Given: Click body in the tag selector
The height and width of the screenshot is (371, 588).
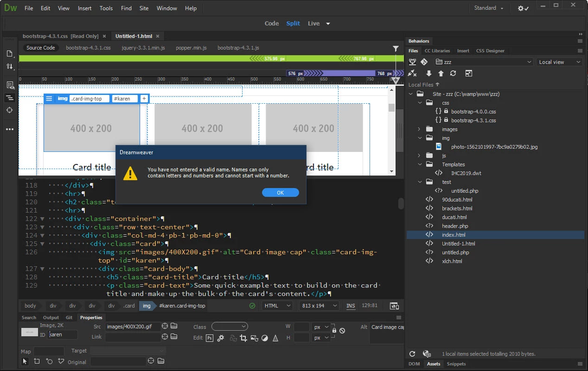Looking at the screenshot, I should coord(30,306).
